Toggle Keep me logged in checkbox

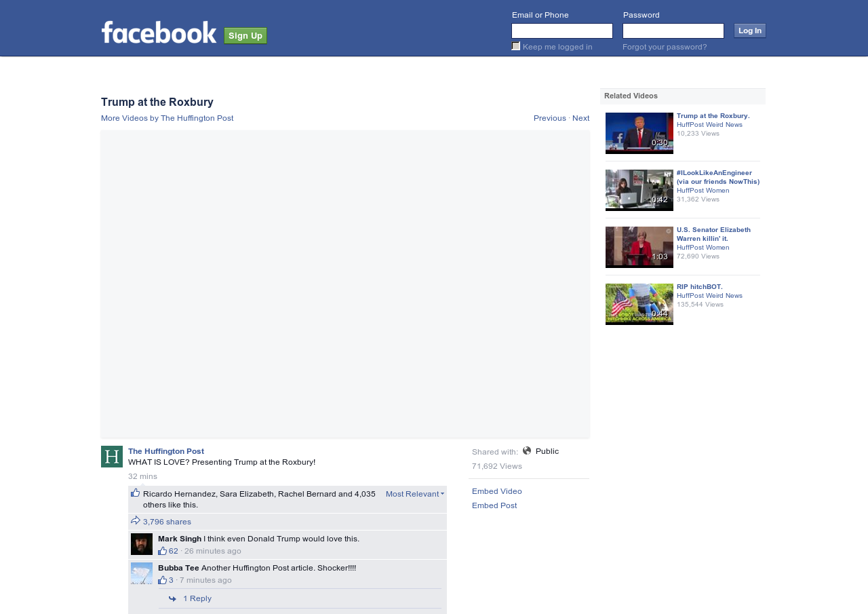click(x=516, y=46)
